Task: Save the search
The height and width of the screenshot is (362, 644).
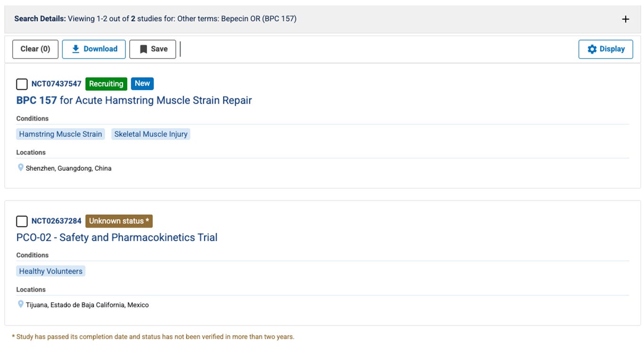Action: click(153, 49)
